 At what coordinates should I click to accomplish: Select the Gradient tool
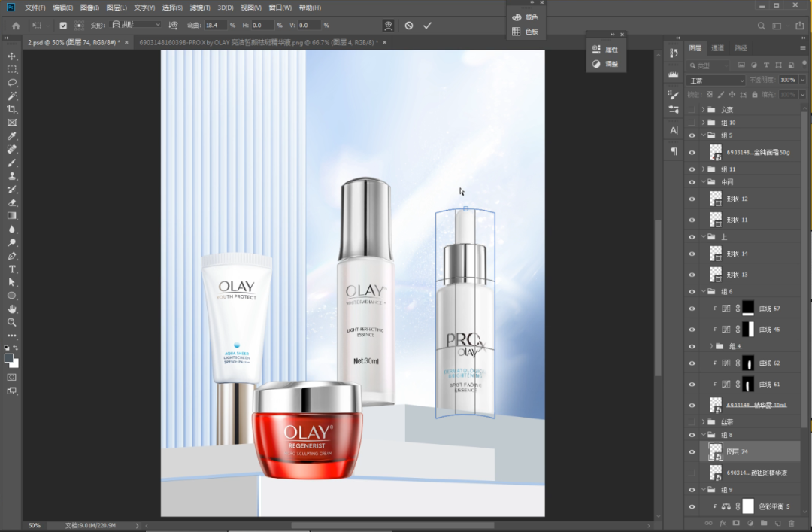tap(11, 216)
